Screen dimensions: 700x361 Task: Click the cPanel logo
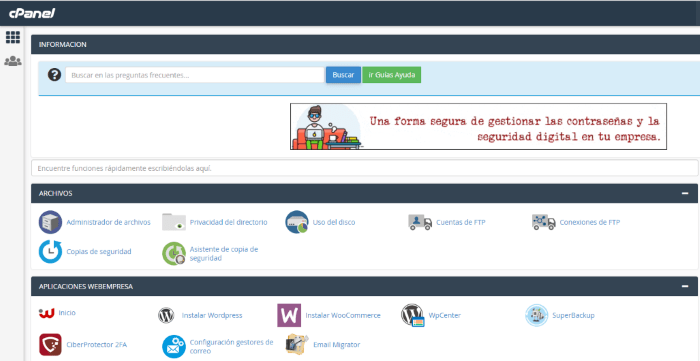click(x=32, y=13)
